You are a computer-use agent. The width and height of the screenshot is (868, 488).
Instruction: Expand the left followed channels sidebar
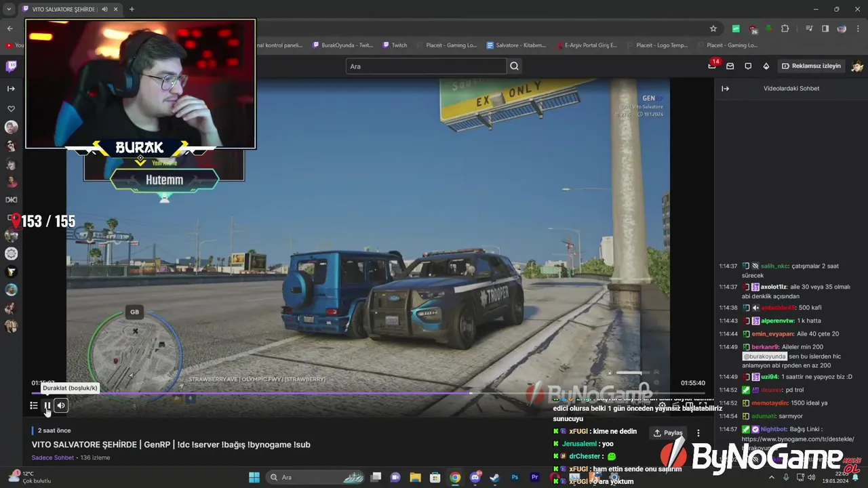tap(11, 89)
